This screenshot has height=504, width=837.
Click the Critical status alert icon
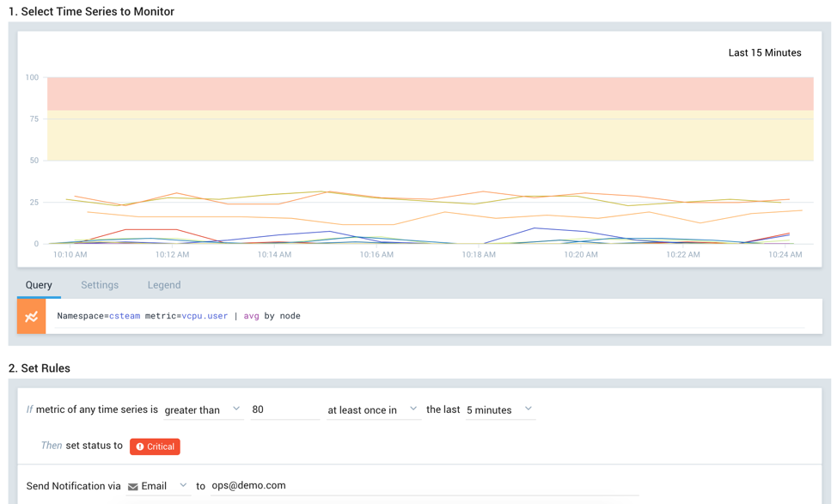[140, 446]
